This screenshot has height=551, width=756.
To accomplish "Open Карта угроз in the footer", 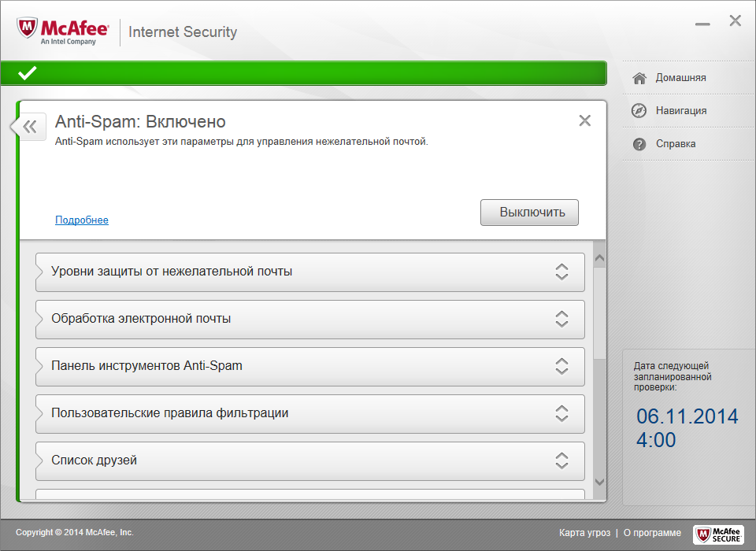I will 584,532.
